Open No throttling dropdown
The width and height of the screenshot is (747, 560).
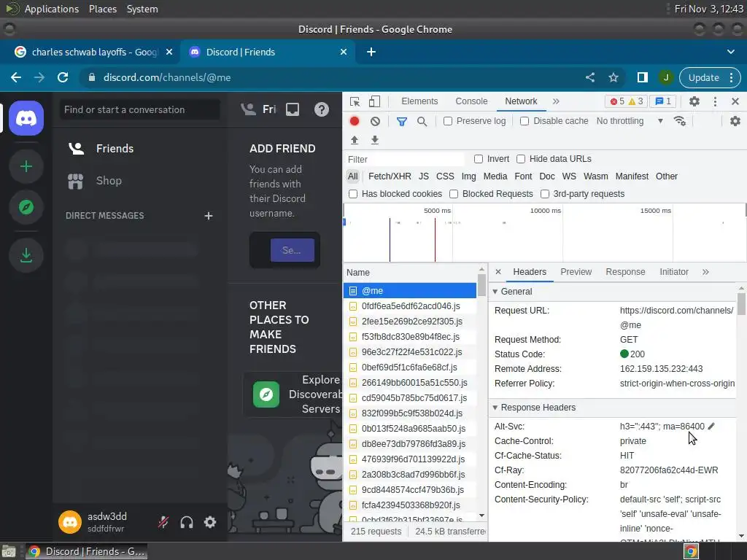[x=630, y=121]
